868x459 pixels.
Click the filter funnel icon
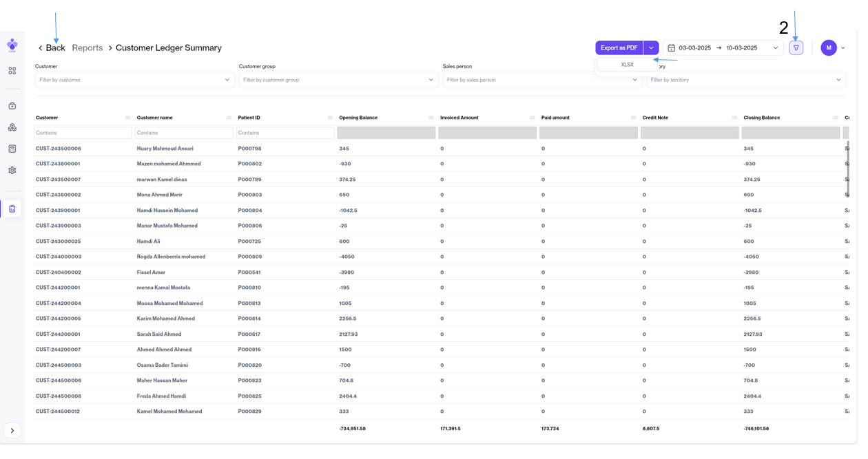pos(796,48)
